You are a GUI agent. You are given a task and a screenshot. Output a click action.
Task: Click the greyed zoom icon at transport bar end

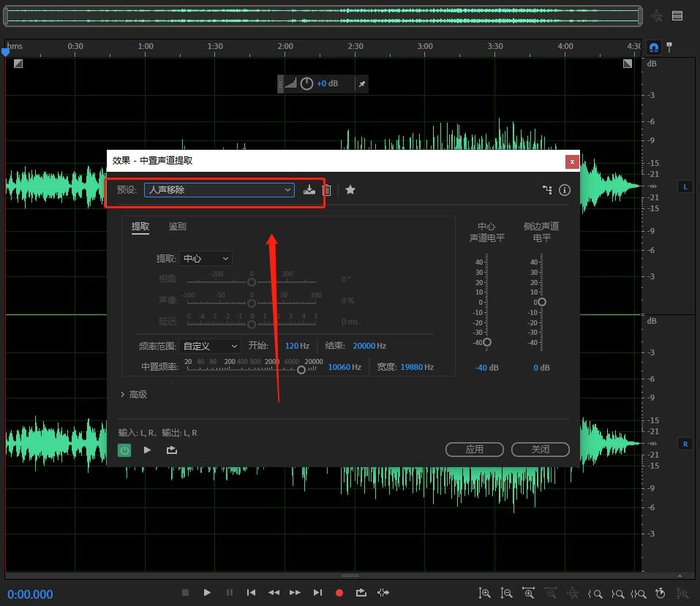[682, 593]
